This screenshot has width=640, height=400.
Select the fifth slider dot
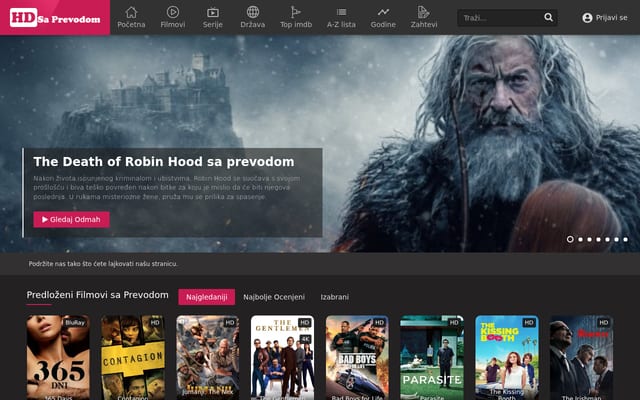[x=607, y=240]
